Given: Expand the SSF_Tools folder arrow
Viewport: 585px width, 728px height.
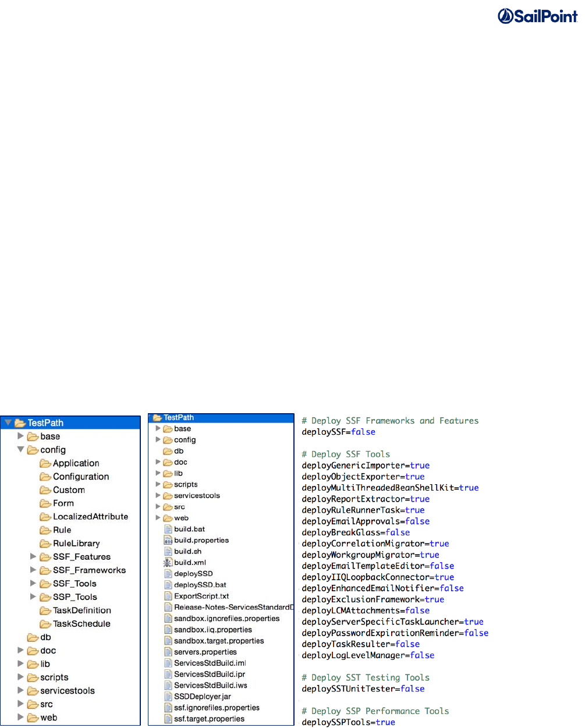Looking at the screenshot, I should click(x=33, y=584).
